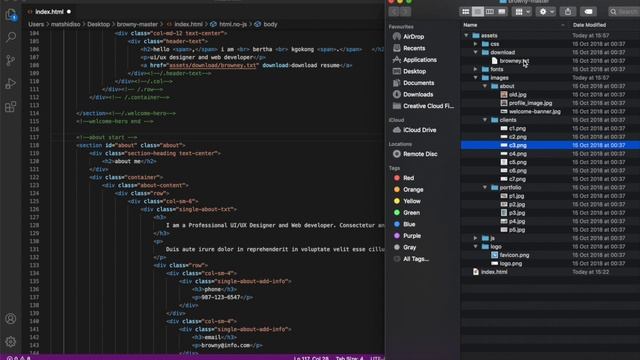Image resolution: width=640 pixels, height=360 pixels.
Task: Select the Yellow tag
Action: pyautogui.click(x=411, y=201)
